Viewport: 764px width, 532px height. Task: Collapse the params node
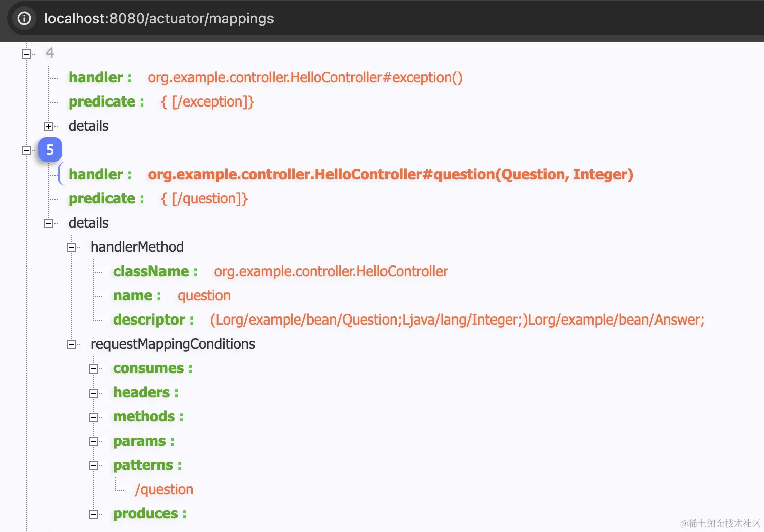(x=93, y=441)
